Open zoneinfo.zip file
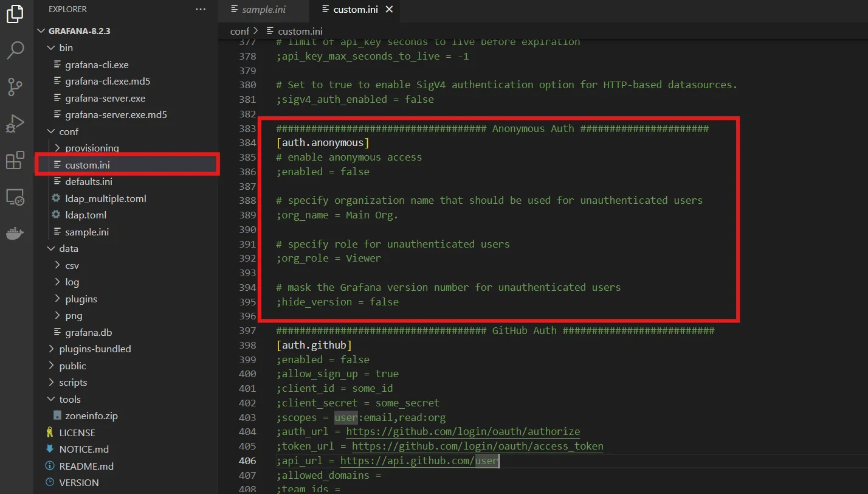The height and width of the screenshot is (494, 868). click(91, 416)
